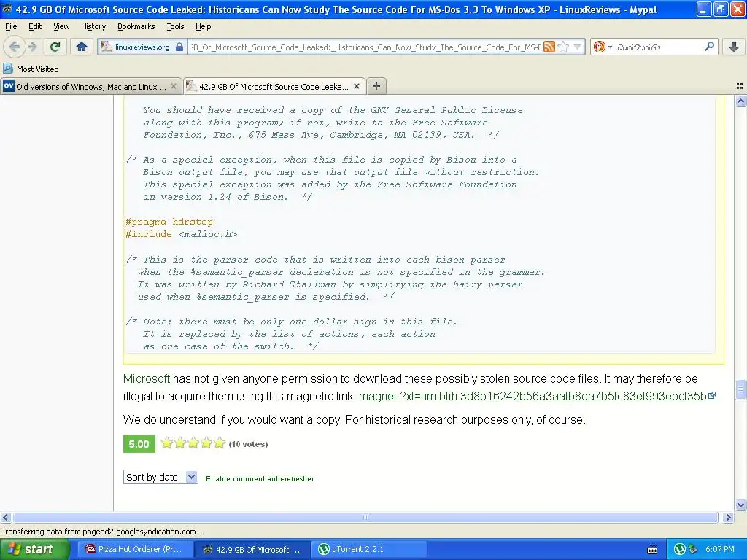Click the padlock security icon in address bar
Viewport: 747px width, 560px height.
coord(179,47)
